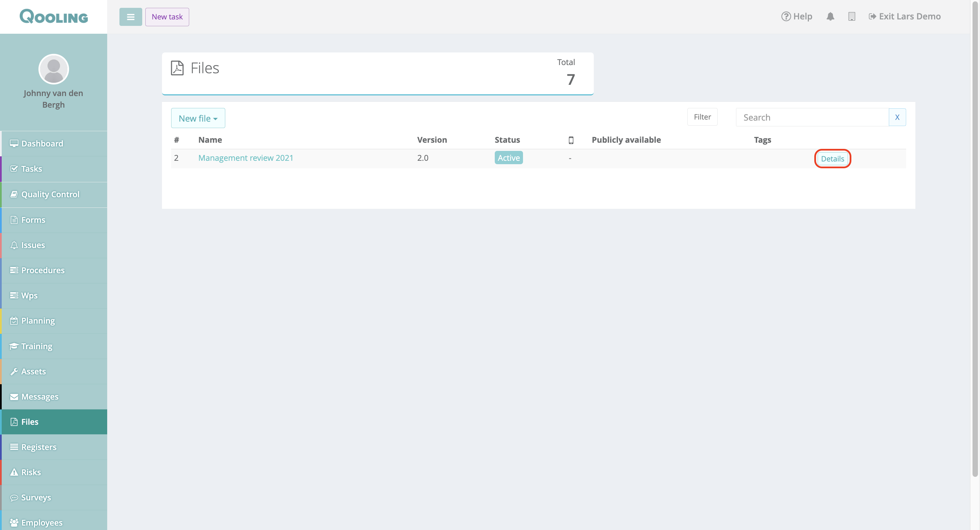Go to Quality Control section
980x530 pixels.
click(50, 194)
